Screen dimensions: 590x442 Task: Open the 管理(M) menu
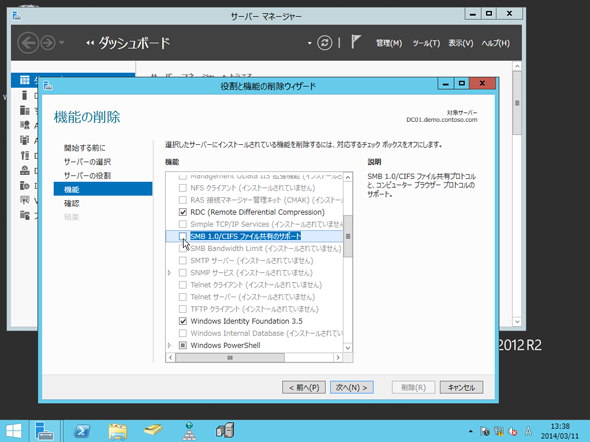389,43
